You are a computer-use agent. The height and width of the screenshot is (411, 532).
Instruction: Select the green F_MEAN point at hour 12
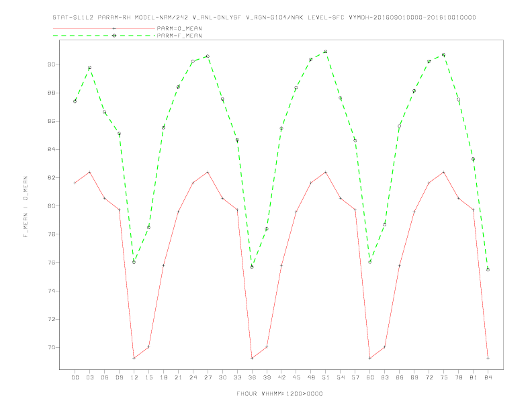click(x=134, y=262)
